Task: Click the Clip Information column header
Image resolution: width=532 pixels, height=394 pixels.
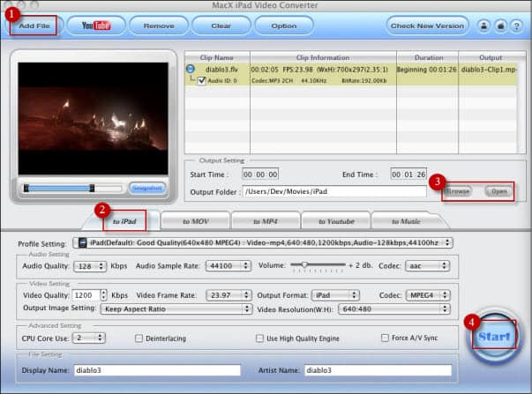Action: pyautogui.click(x=323, y=57)
